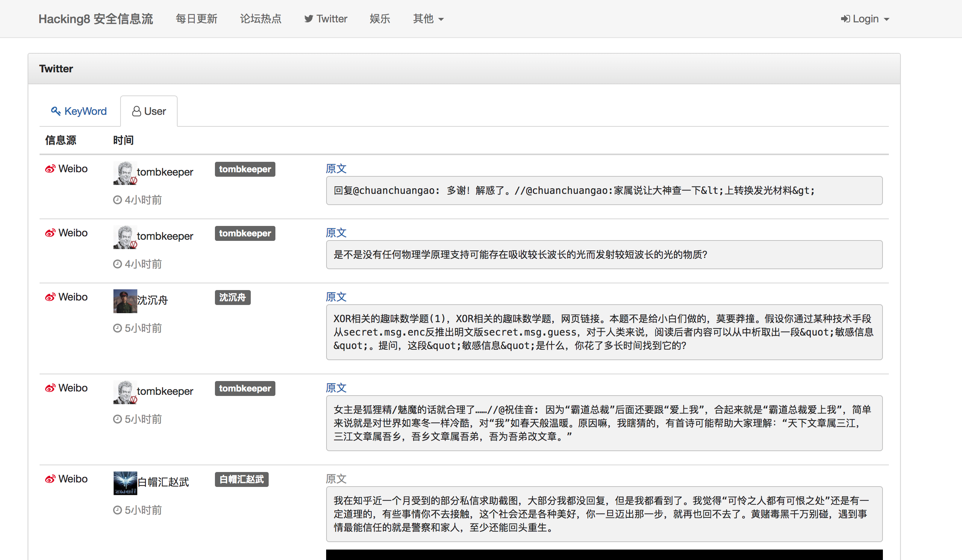Expand the 其他 dropdown menu
962x560 pixels.
tap(428, 19)
